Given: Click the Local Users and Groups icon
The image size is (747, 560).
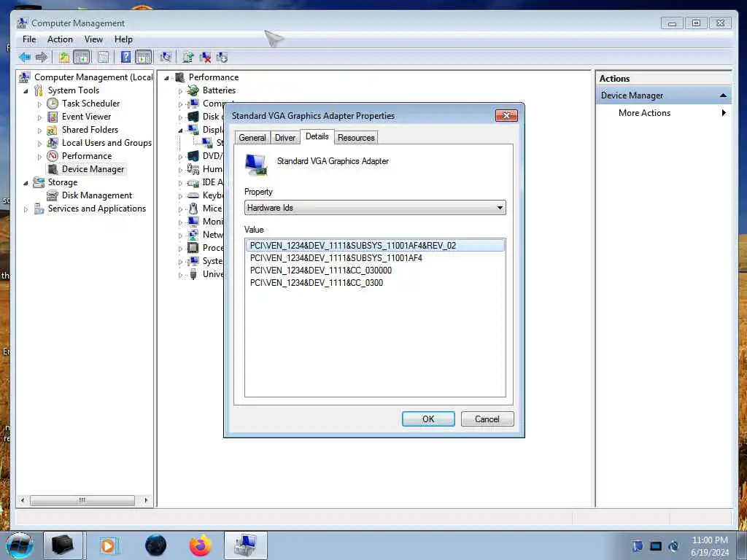Looking at the screenshot, I should click(x=53, y=143).
